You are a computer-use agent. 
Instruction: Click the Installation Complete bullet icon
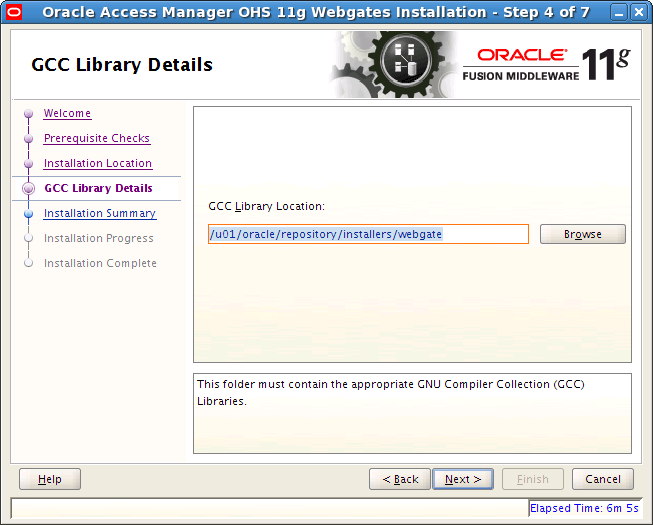(28, 263)
